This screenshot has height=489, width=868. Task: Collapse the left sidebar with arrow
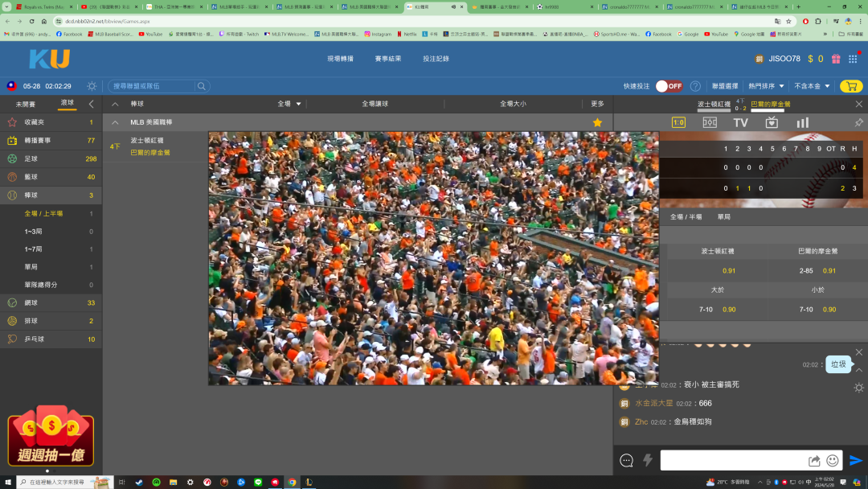click(92, 104)
